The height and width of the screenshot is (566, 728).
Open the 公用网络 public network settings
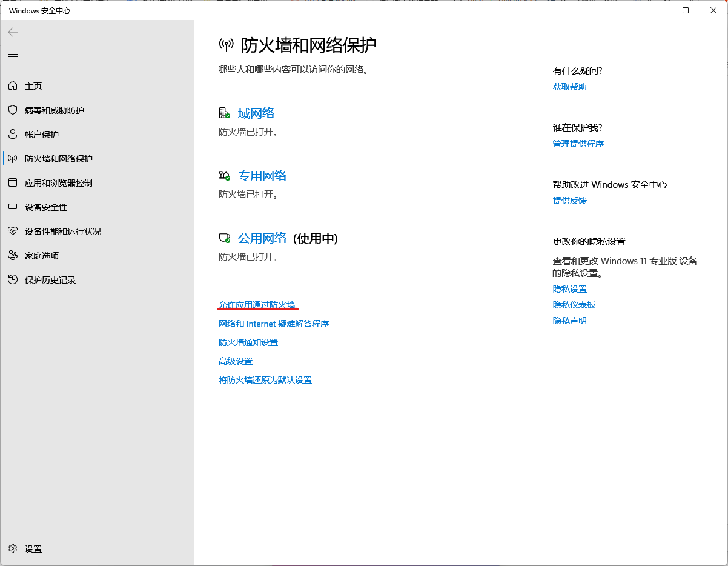click(262, 238)
